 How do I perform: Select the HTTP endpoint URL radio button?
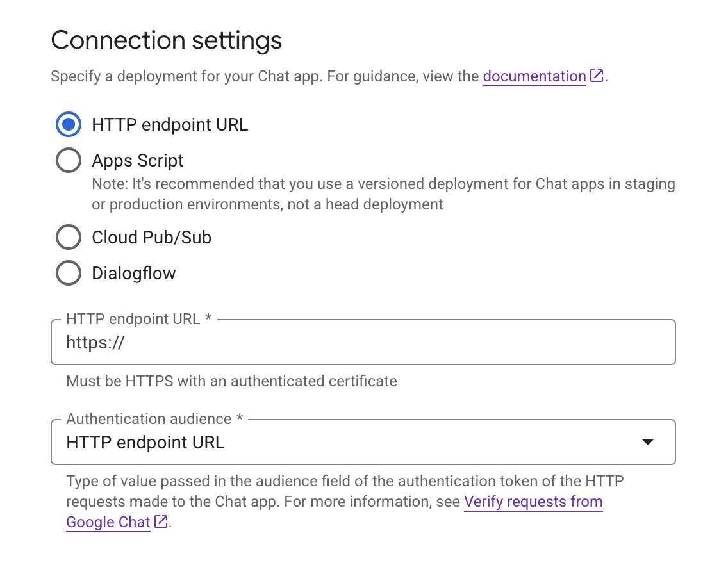point(69,124)
